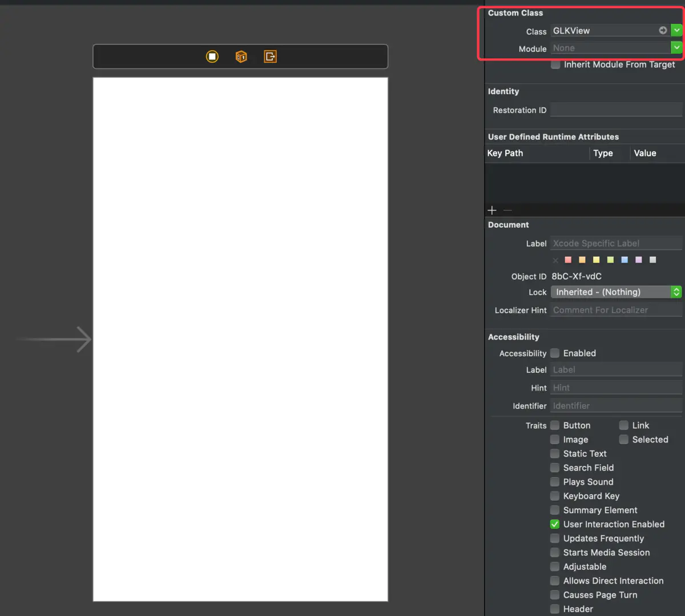Check the Button trait

click(555, 425)
